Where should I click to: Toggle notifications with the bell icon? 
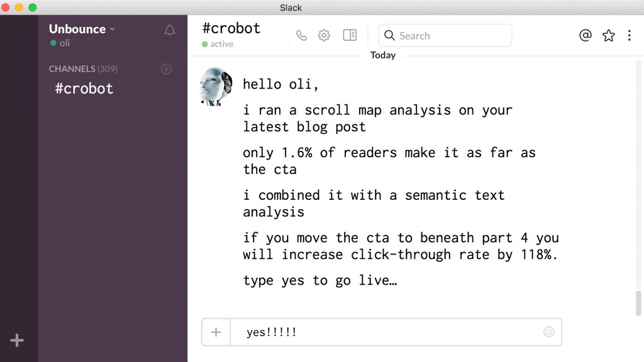point(170,30)
